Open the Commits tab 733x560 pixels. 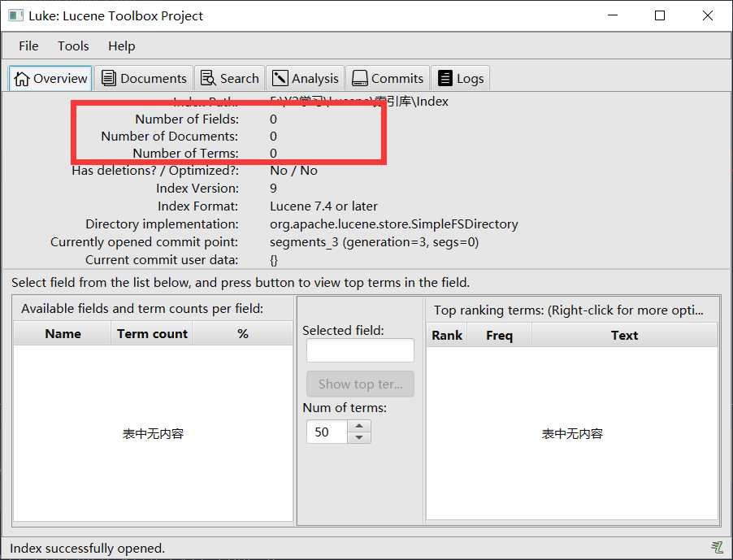coord(388,78)
